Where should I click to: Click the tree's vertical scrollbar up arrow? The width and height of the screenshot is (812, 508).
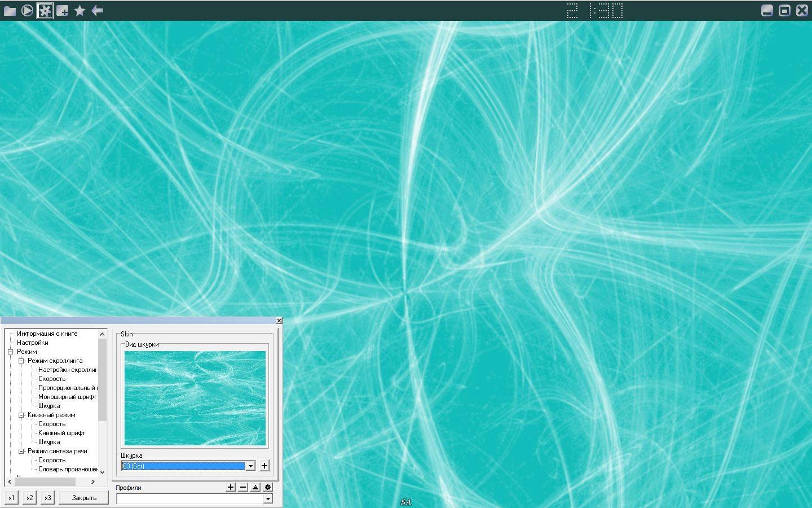[102, 334]
